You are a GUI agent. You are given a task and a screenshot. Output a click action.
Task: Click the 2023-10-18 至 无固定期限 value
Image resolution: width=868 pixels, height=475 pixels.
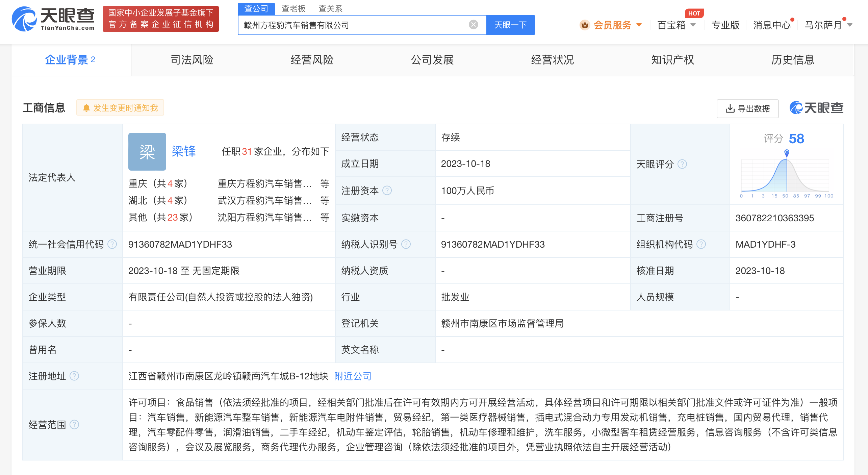tap(184, 271)
